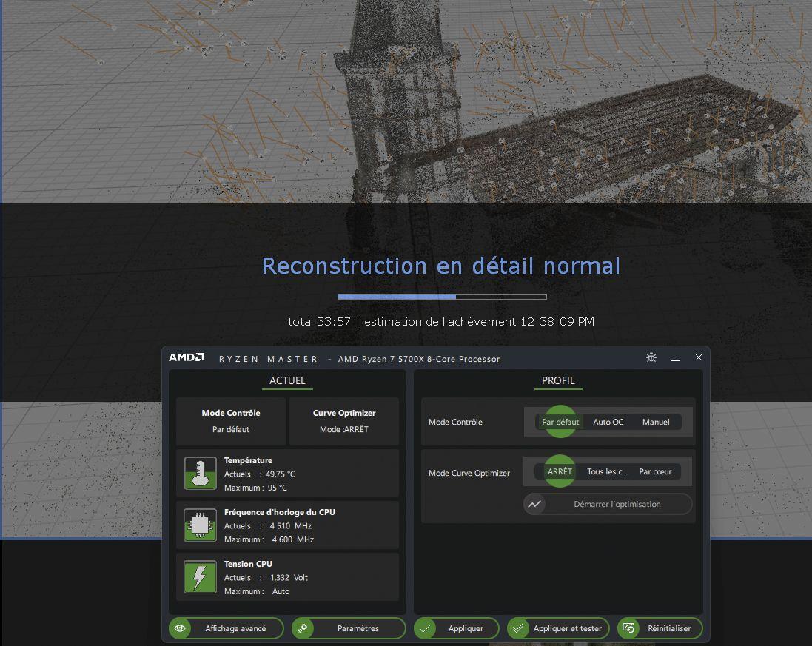This screenshot has height=646, width=812.
Task: Click the chart icon beside Démarrer l'optimisation
Action: click(x=534, y=504)
